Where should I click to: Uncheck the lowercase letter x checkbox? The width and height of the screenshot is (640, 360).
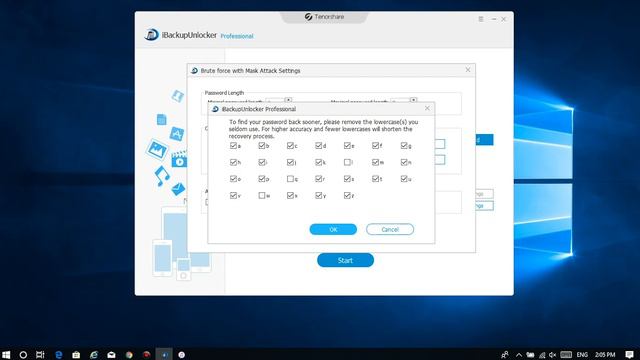pos(290,196)
